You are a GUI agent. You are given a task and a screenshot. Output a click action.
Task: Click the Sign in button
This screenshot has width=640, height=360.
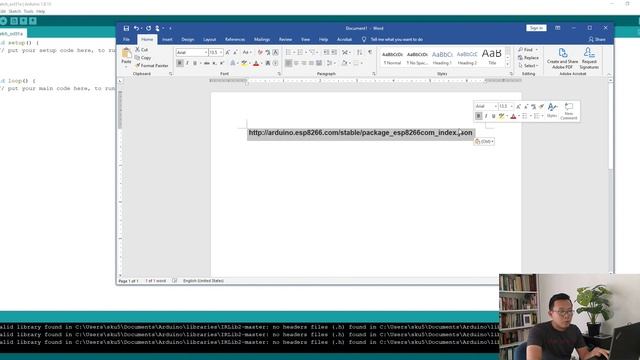tap(536, 28)
